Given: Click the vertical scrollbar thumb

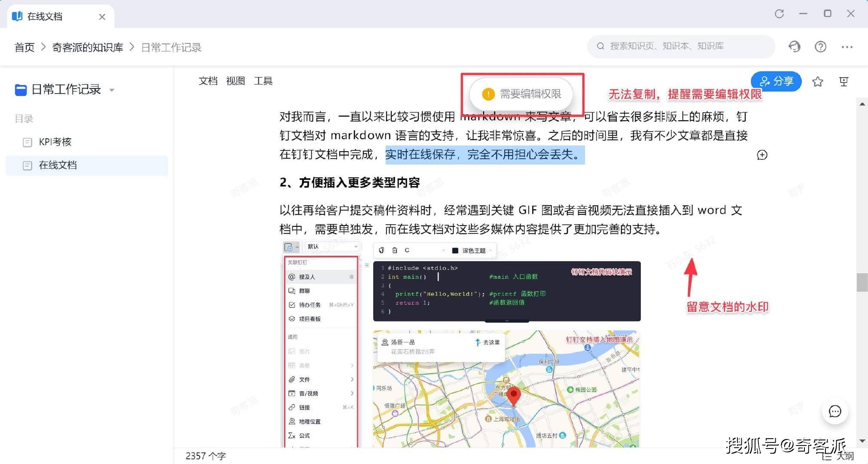Looking at the screenshot, I should [862, 282].
